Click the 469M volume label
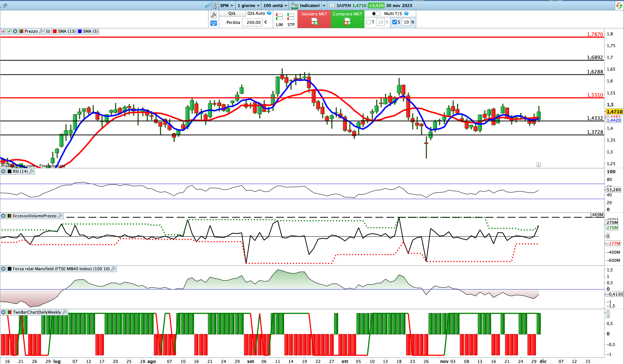 pos(597,215)
